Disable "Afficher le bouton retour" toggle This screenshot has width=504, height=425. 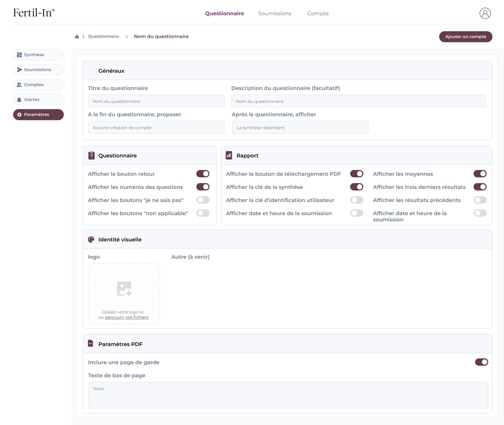point(203,174)
